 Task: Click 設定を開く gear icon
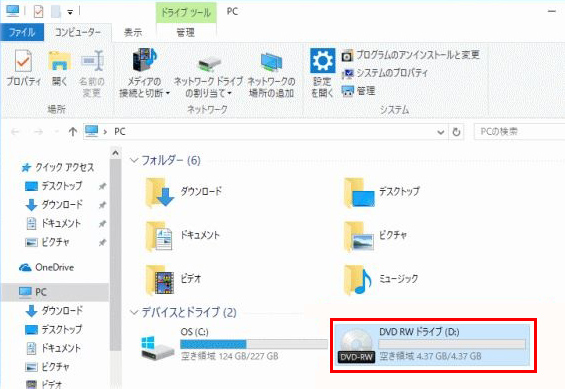tap(322, 61)
